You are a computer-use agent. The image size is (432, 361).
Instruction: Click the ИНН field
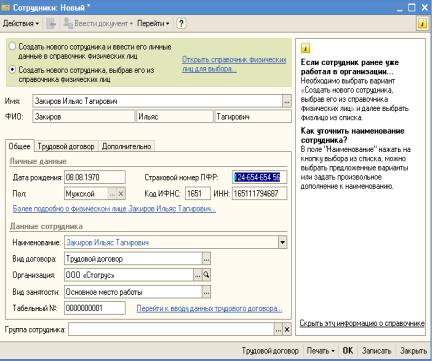click(x=259, y=193)
